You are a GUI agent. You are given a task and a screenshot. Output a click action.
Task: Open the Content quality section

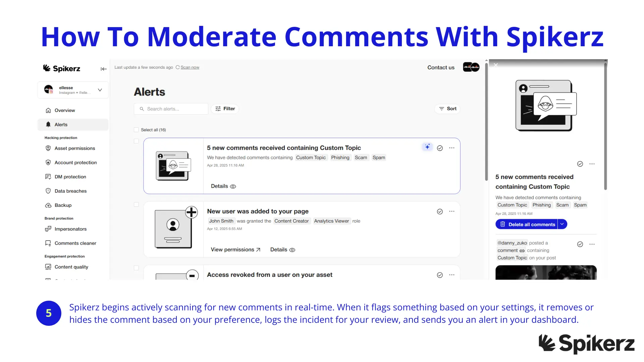[x=71, y=267]
